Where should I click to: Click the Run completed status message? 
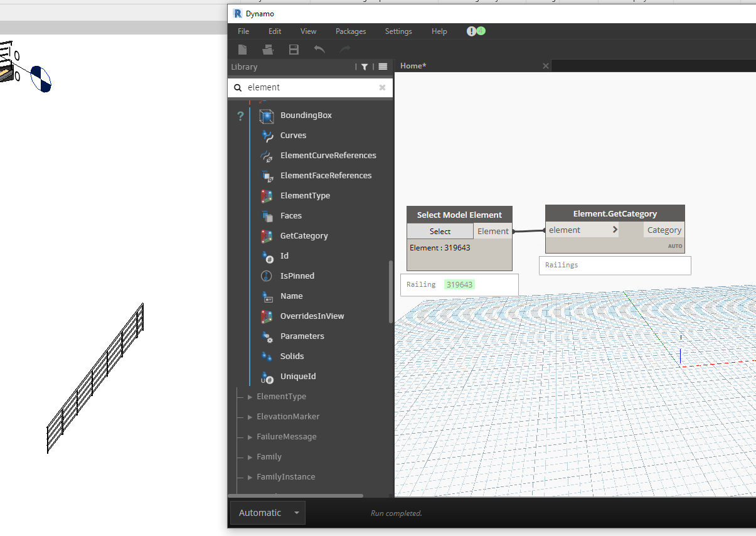(x=397, y=513)
